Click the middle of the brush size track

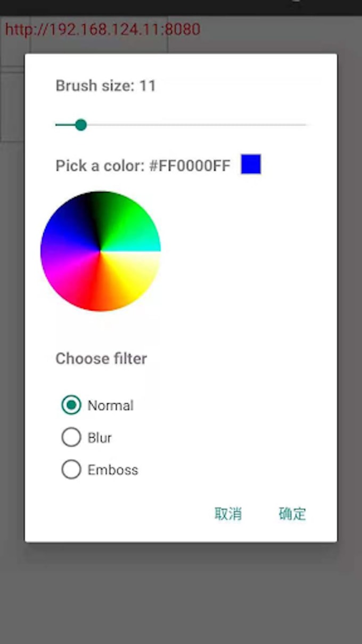(x=181, y=125)
